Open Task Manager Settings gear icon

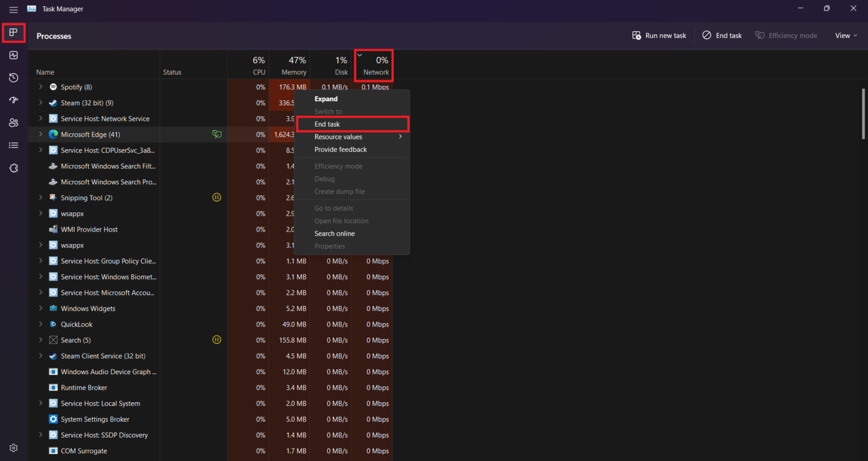click(13, 447)
